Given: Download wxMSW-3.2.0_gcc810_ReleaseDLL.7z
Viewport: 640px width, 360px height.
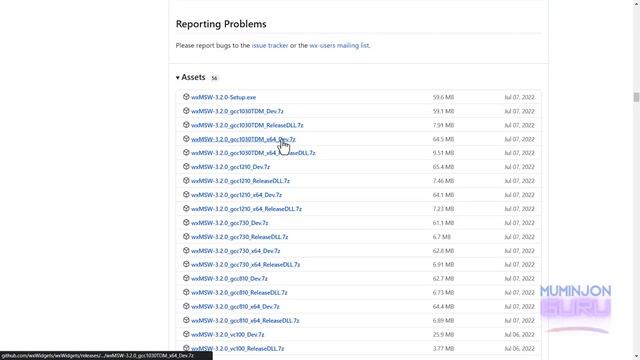Looking at the screenshot, I should [x=239, y=293].
